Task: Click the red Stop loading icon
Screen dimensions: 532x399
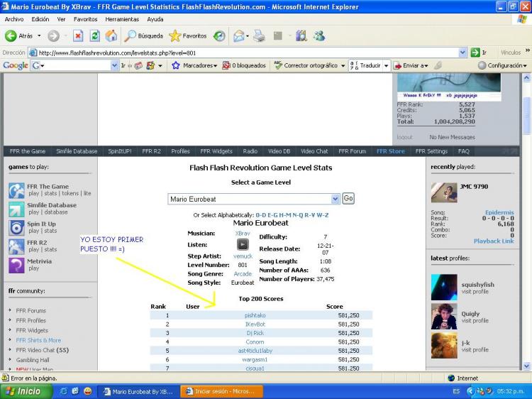Action: pos(78,35)
